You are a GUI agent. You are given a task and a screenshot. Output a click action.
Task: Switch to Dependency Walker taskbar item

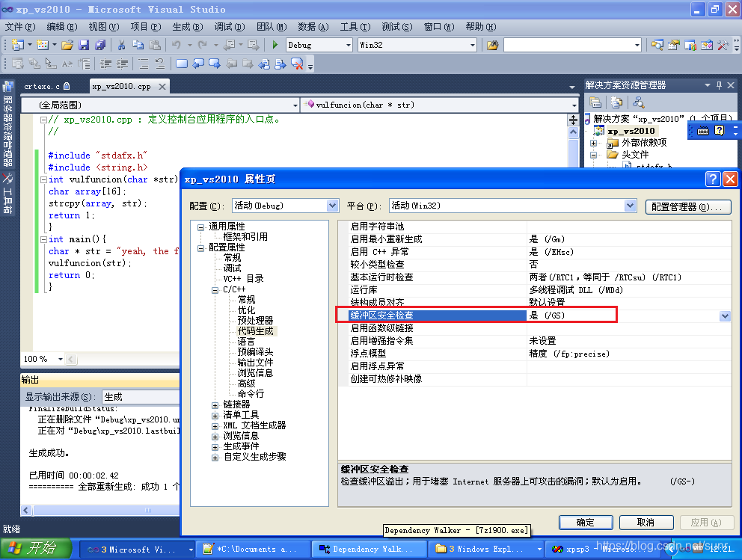coord(368,549)
